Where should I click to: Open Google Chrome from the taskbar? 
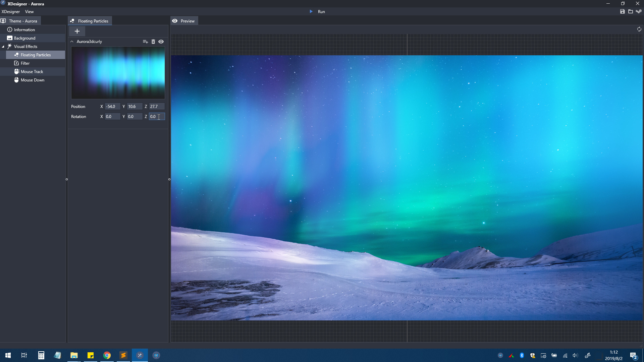(107, 355)
